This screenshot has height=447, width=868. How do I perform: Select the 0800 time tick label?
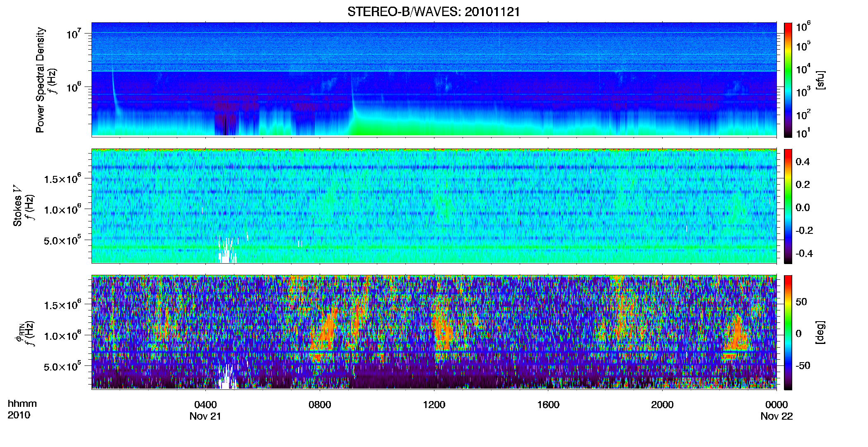click(x=320, y=404)
